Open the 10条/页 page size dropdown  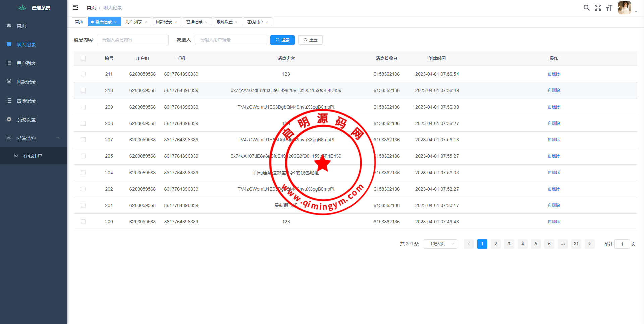pyautogui.click(x=440, y=244)
